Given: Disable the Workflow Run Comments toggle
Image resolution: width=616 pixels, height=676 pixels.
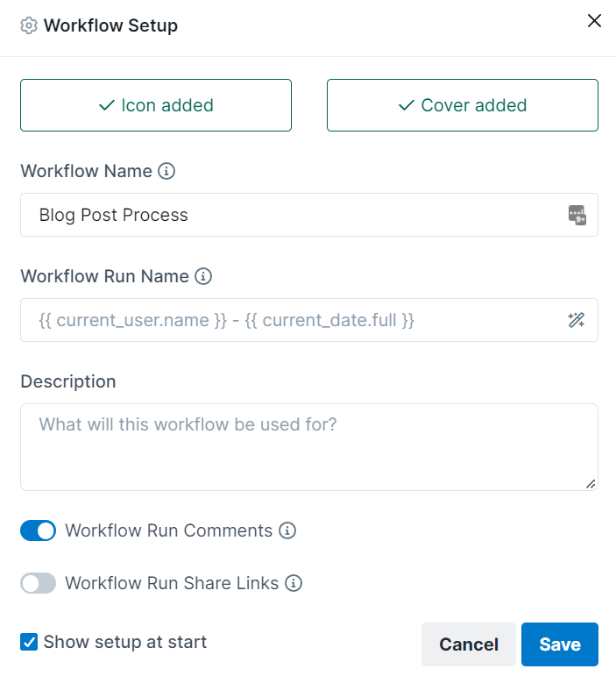Looking at the screenshot, I should [38, 530].
